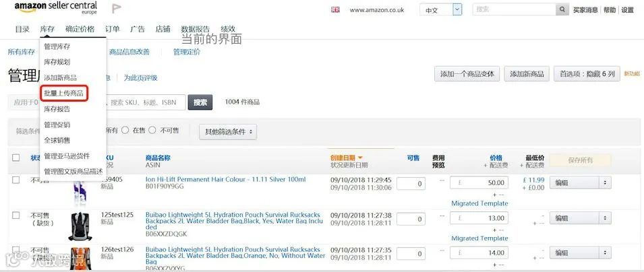
Task: Open the 编辑 dropdown arrow for Ion hair colour
Action: [x=605, y=183]
